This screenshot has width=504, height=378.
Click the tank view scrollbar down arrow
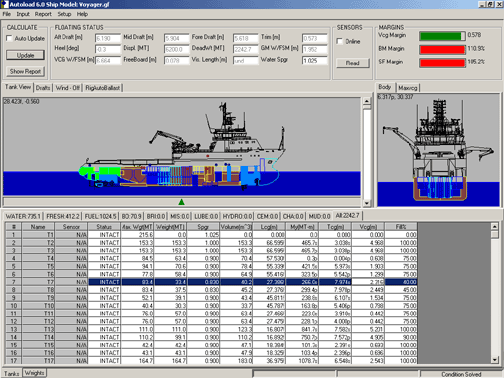tap(367, 203)
